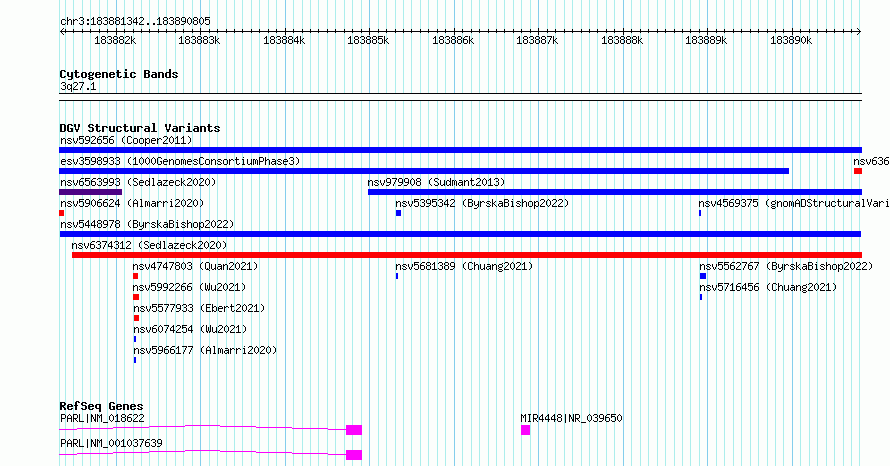The height and width of the screenshot is (466, 890).
Task: Click the nsv592656 (Cooper2011) variant label
Action: [x=126, y=140]
